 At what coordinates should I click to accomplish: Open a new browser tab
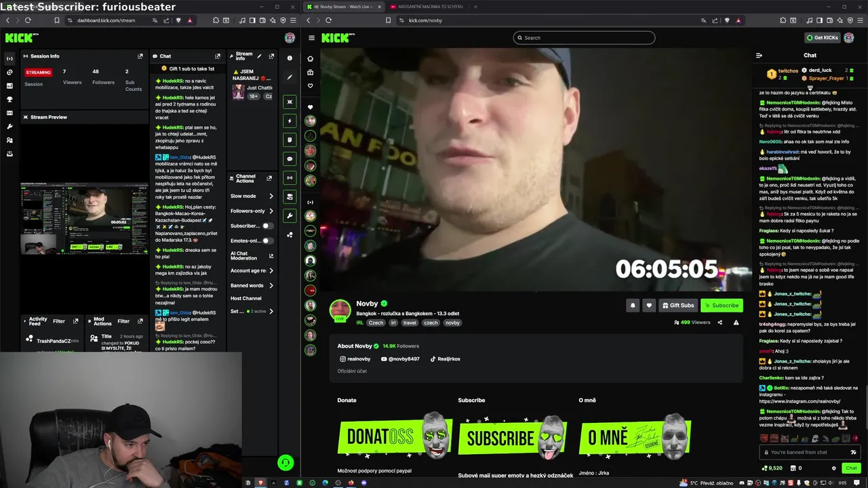pos(475,7)
